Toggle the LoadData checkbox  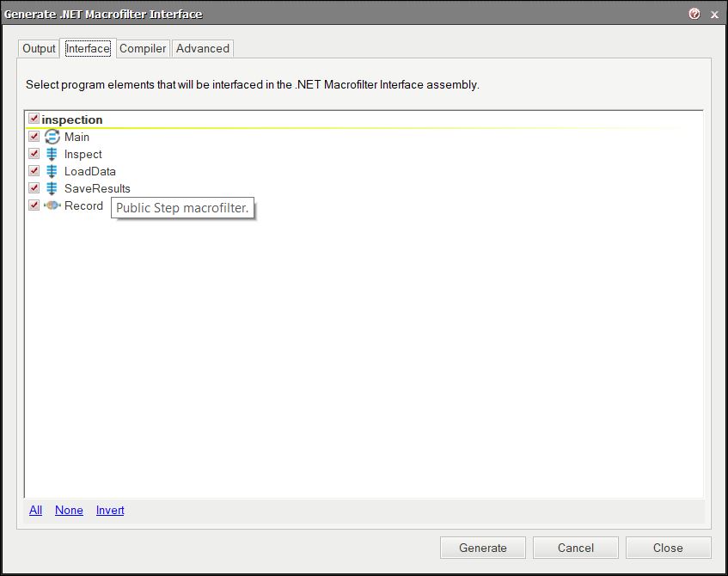34,170
